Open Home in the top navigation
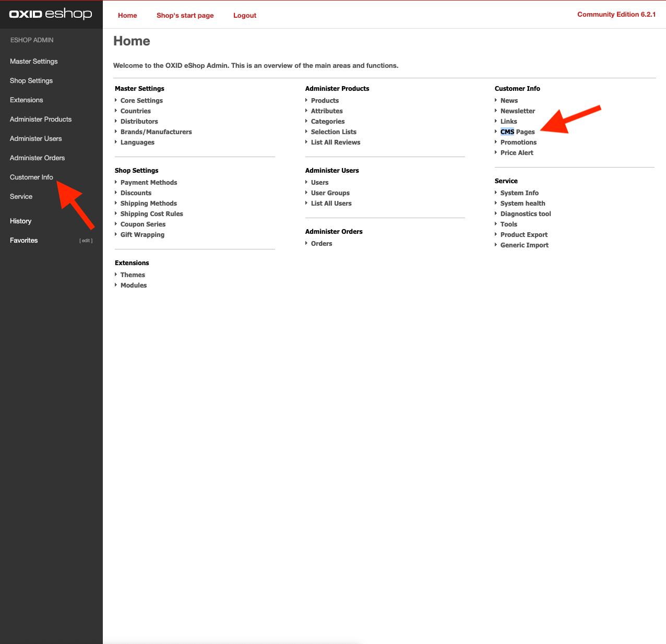The image size is (666, 644). [x=127, y=15]
